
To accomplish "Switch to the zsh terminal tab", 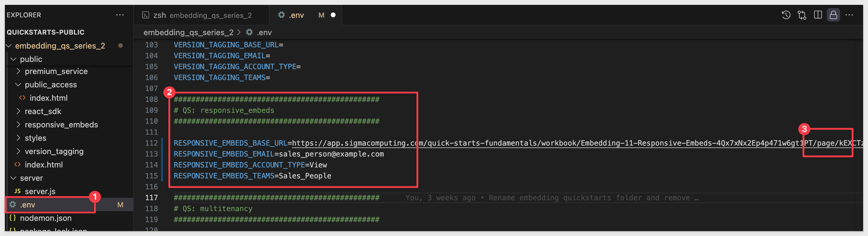I will (x=201, y=15).
